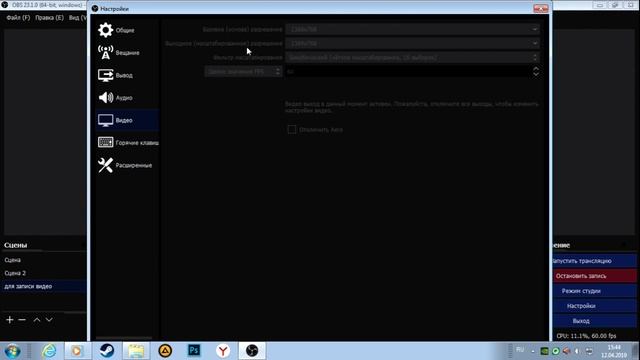Select scene 'для записи видео'
The height and width of the screenshot is (360, 640).
coord(43,287)
